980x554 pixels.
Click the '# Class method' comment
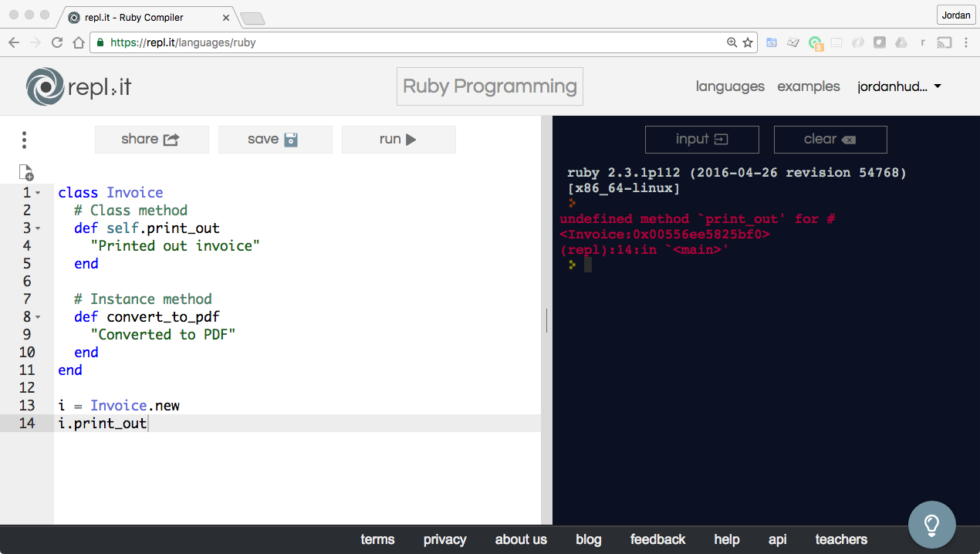131,211
